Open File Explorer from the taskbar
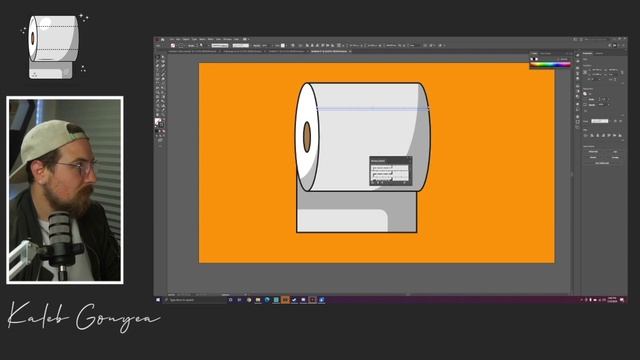640x360 pixels. click(x=258, y=300)
